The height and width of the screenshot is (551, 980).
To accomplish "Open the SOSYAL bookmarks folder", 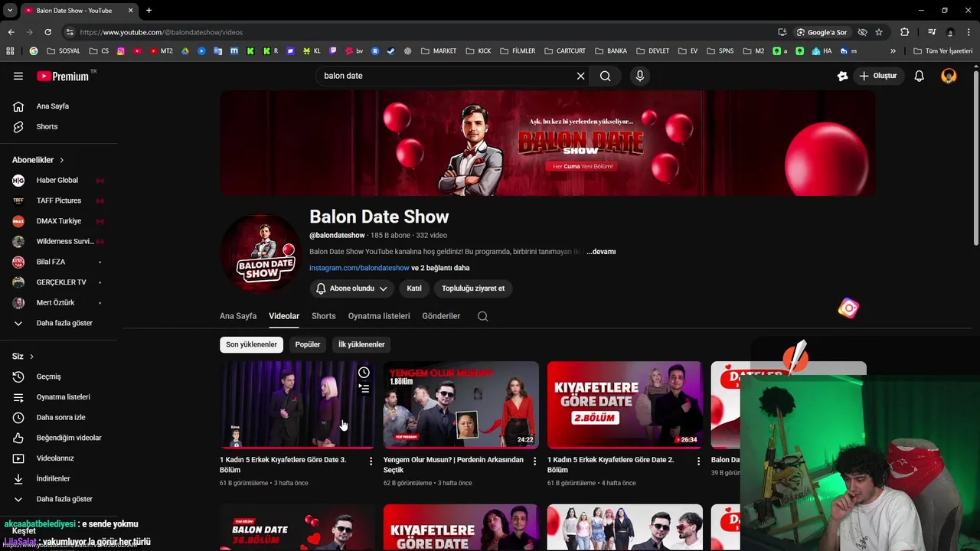I will (64, 51).
